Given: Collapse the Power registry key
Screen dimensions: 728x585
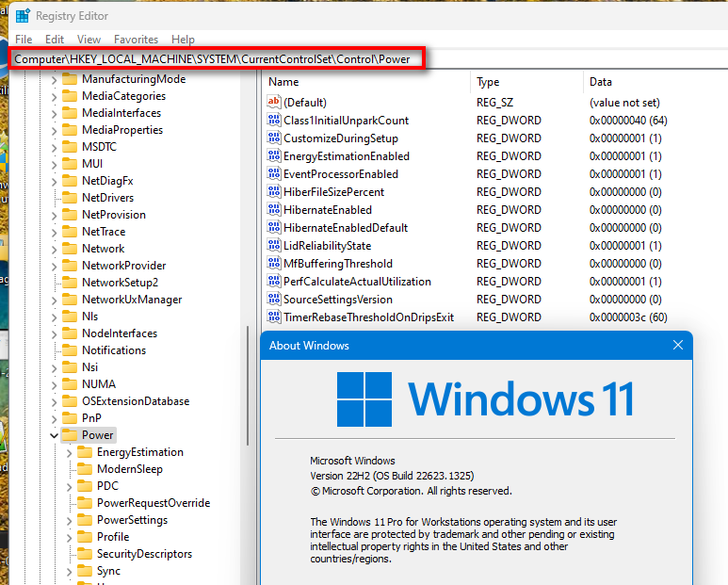Looking at the screenshot, I should click(x=54, y=435).
